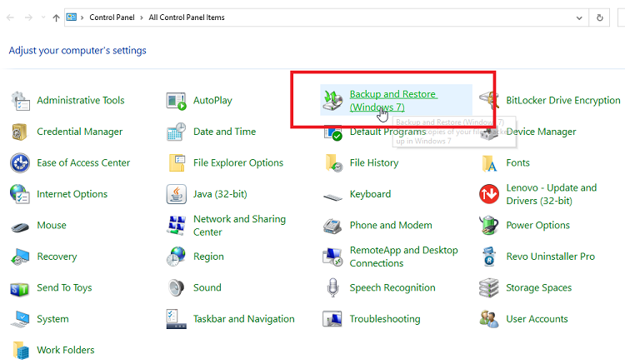625x364 pixels.
Task: Open the Sound speaker icon
Action: pyautogui.click(x=176, y=288)
